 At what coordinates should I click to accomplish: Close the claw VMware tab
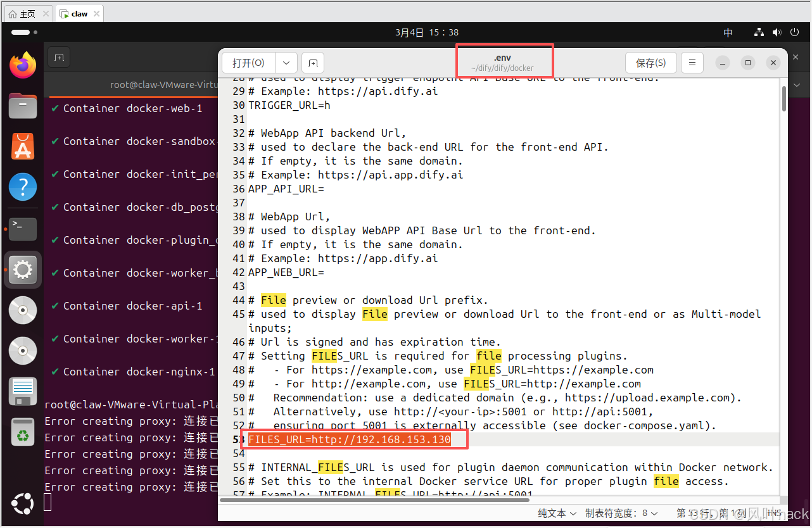pos(97,13)
